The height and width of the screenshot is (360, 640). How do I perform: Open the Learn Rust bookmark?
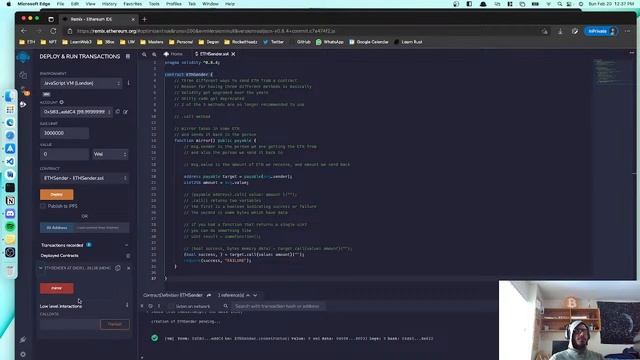pyautogui.click(x=408, y=42)
